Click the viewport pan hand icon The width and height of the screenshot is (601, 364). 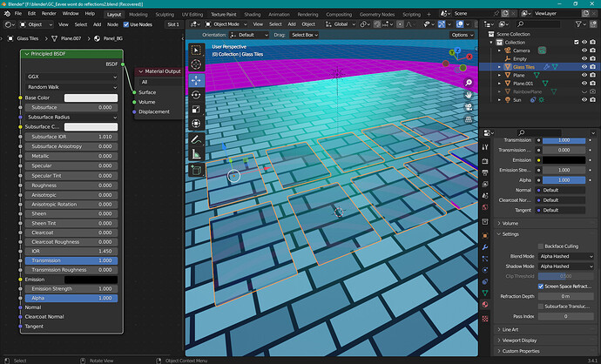[469, 95]
